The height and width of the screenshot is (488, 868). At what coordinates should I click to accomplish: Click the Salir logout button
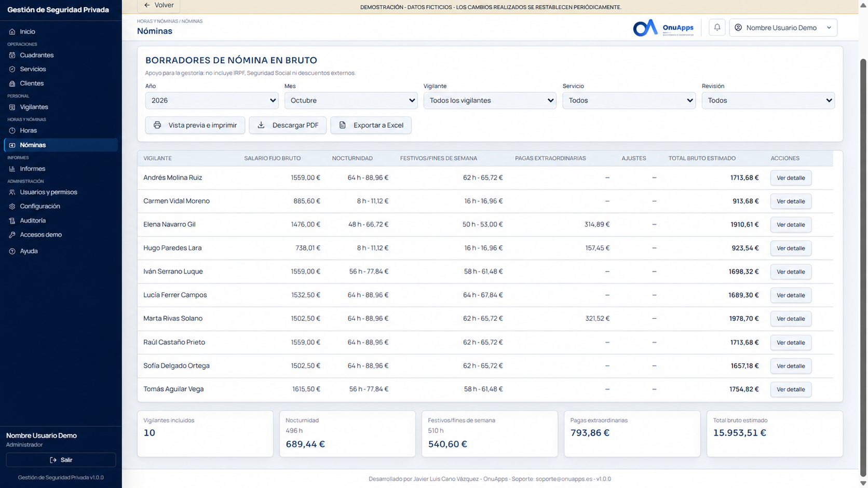pyautogui.click(x=61, y=460)
